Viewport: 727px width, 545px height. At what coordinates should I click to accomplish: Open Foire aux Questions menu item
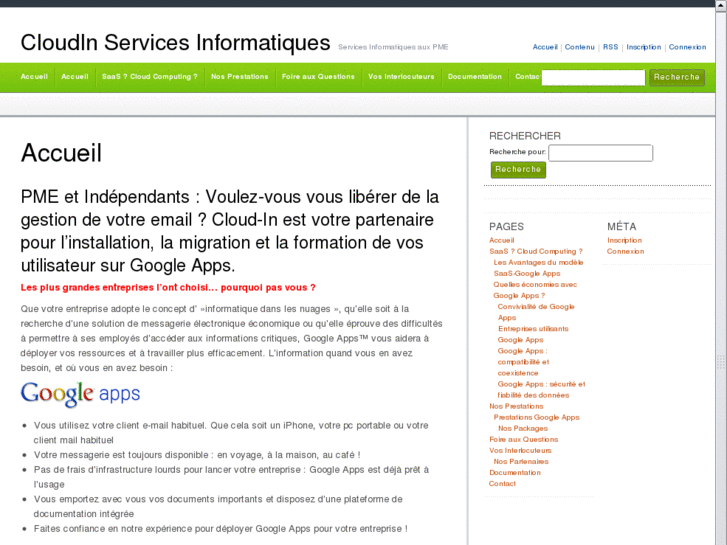coord(318,77)
